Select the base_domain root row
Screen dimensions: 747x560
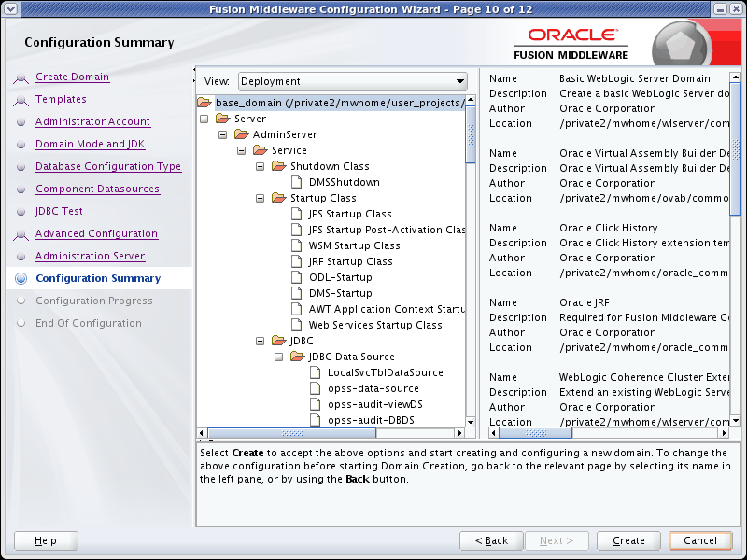pos(339,103)
